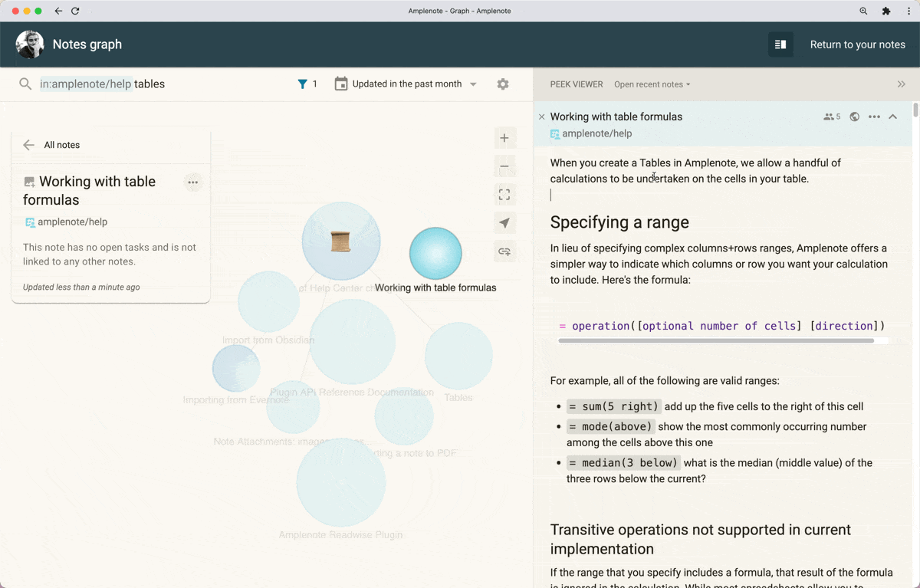
Task: Click amplenote/help tag in the peek viewer
Action: [591, 134]
